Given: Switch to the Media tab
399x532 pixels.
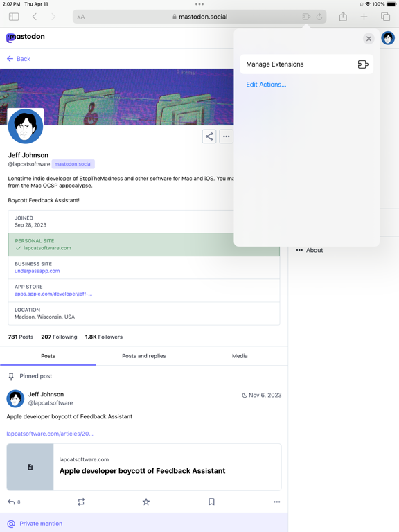Looking at the screenshot, I should 240,356.
